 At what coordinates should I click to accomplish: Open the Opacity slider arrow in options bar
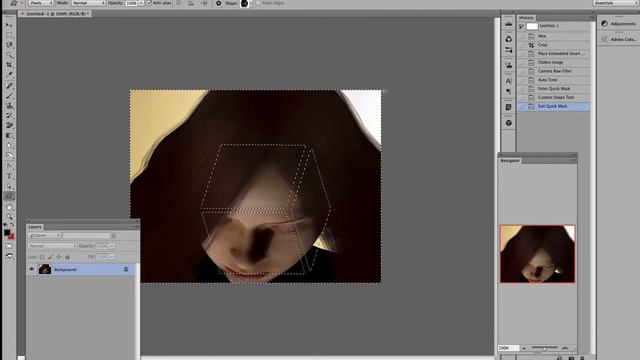click(x=141, y=3)
